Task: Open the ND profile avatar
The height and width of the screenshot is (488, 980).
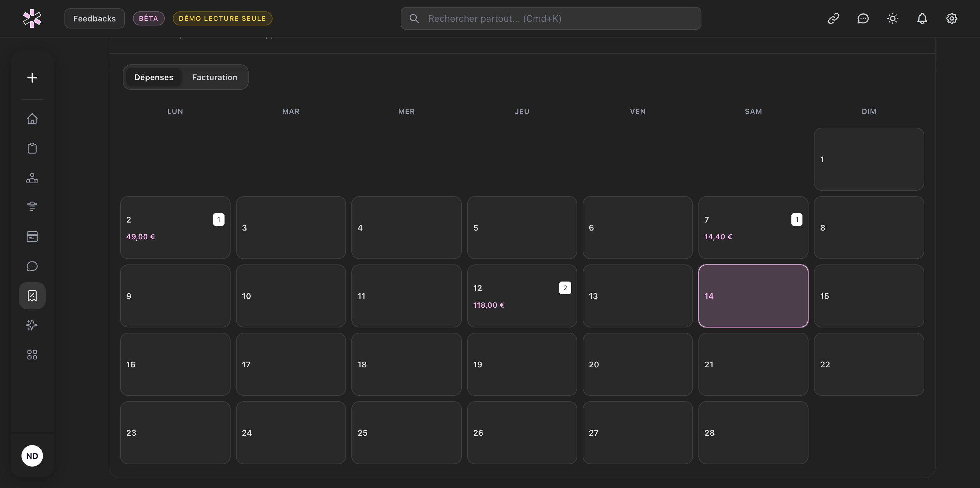Action: 32,456
